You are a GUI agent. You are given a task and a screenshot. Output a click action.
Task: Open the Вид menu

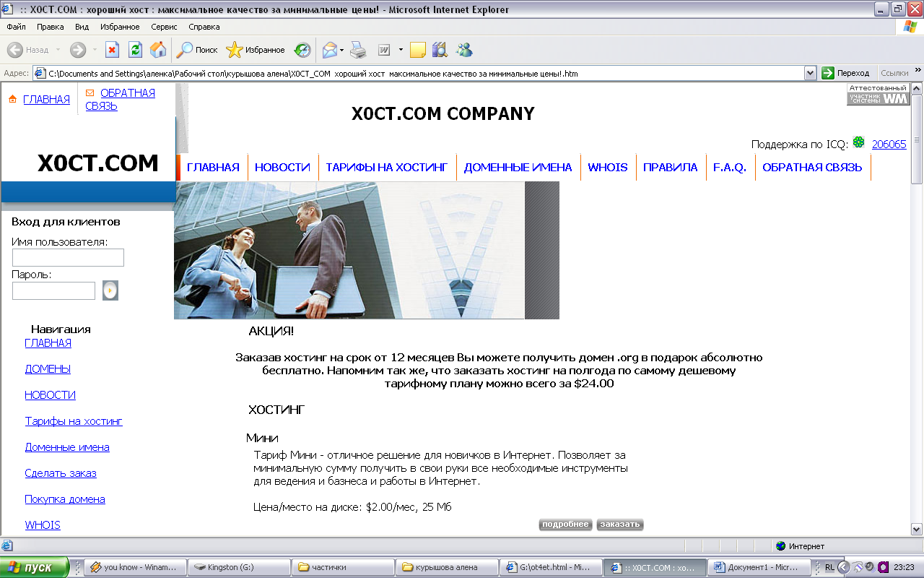82,27
